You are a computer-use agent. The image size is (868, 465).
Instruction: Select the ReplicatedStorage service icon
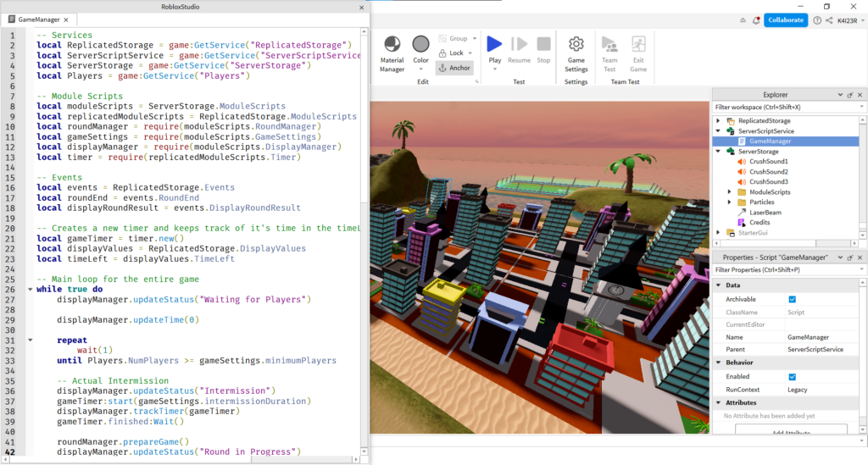[731, 120]
